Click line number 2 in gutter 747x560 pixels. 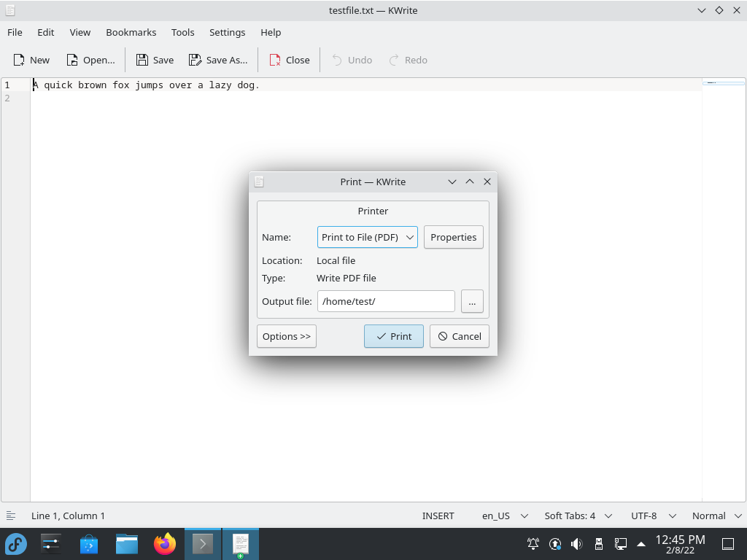point(7,98)
